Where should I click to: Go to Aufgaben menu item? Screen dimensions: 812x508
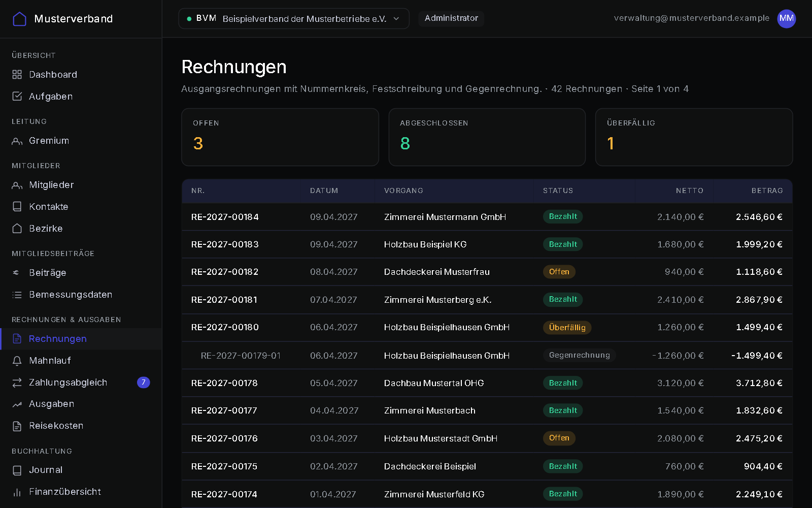81,97
